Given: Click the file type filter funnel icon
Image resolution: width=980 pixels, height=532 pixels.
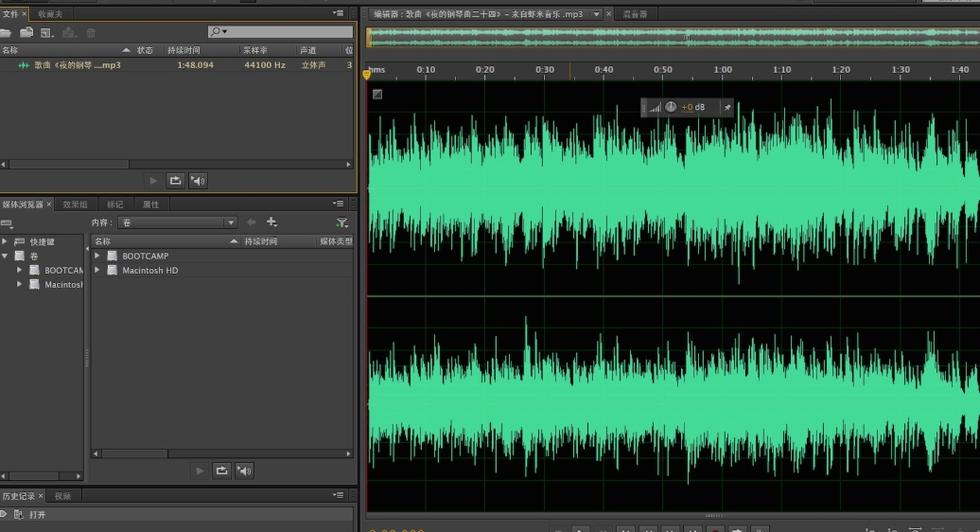Looking at the screenshot, I should pos(341,222).
